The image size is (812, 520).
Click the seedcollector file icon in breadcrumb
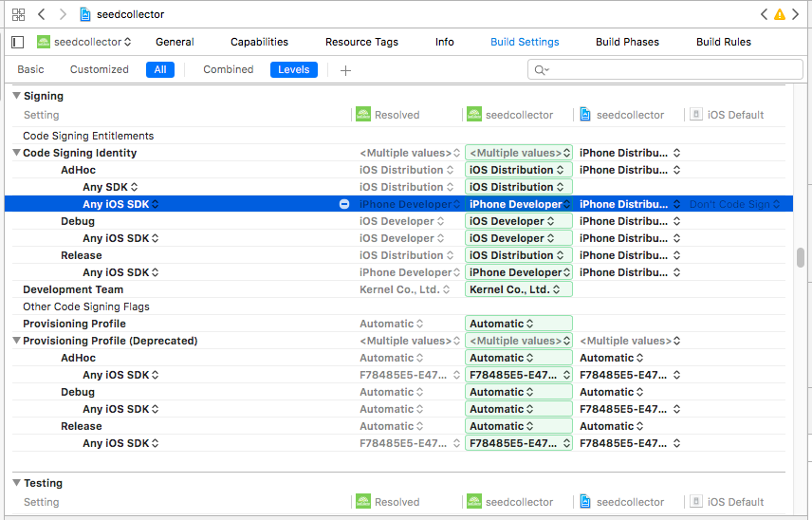click(86, 14)
